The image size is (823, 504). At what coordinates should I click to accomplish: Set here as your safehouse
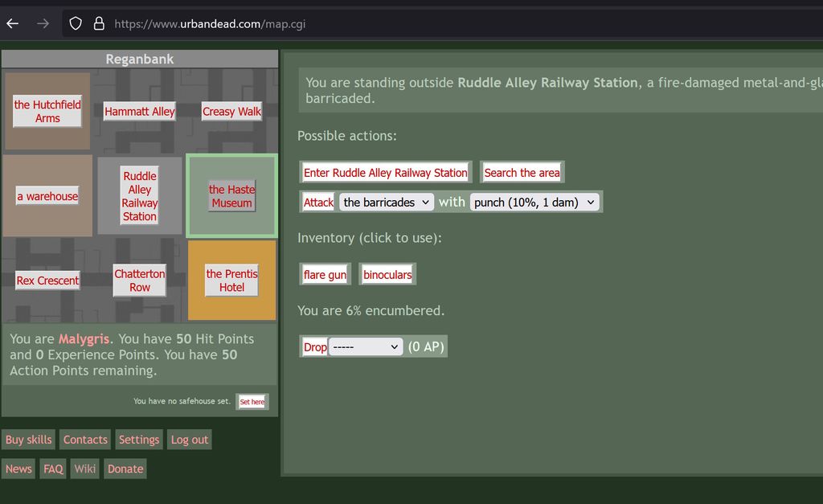[252, 401]
